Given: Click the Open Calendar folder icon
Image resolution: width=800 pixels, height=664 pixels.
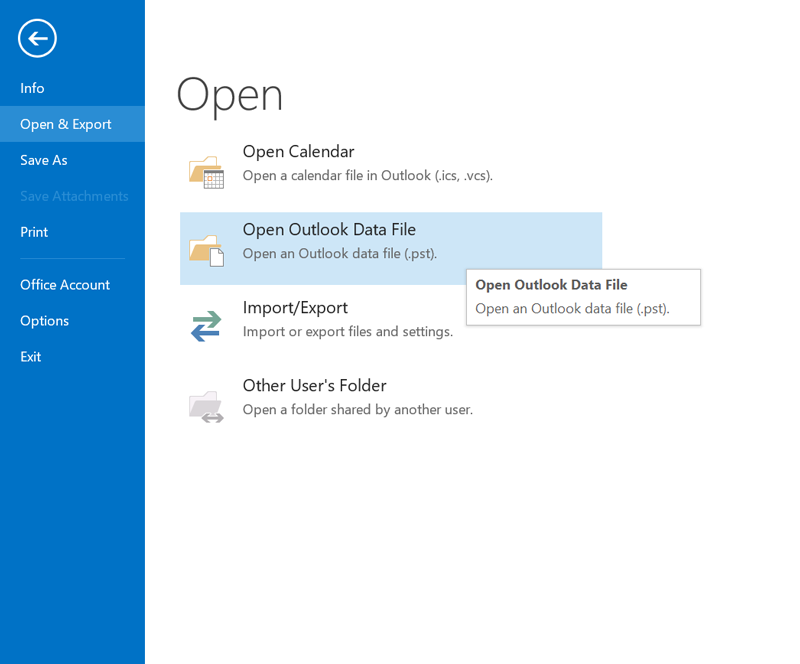Looking at the screenshot, I should pos(206,172).
